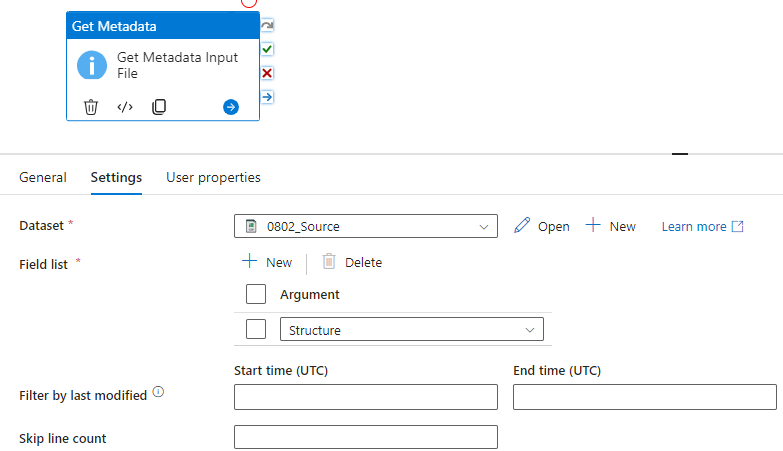Click Delete in the Field list

tap(363, 263)
